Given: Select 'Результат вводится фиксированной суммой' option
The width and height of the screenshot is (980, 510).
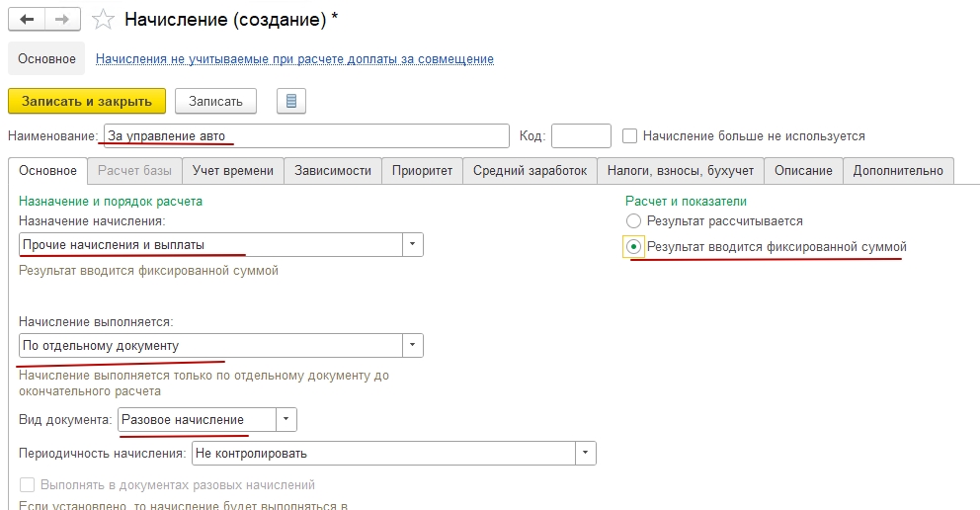Looking at the screenshot, I should pyautogui.click(x=634, y=246).
